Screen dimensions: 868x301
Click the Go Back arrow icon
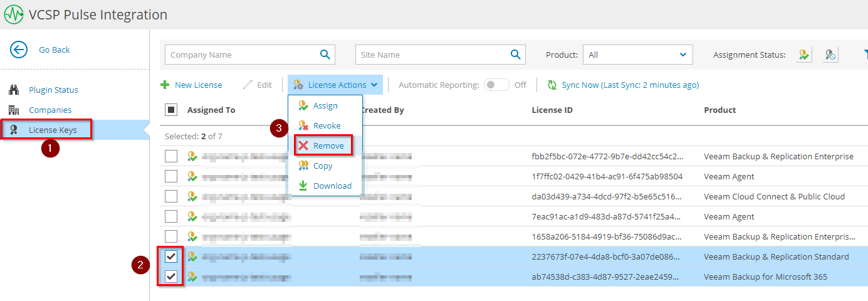click(x=19, y=50)
